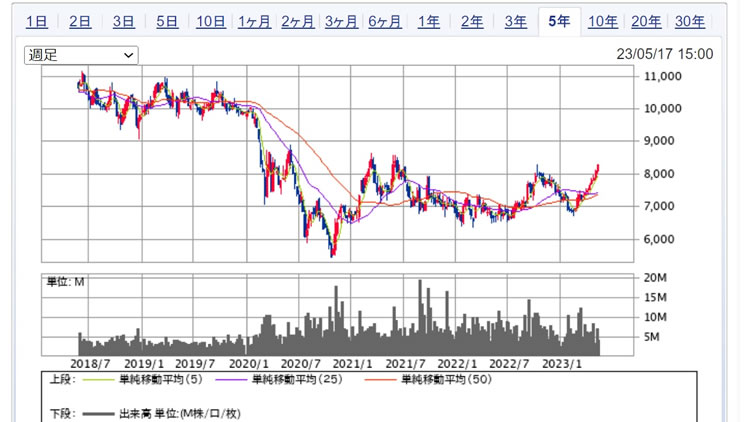Select the 10日 time range tab
The width and height of the screenshot is (750, 422).
[x=211, y=22]
